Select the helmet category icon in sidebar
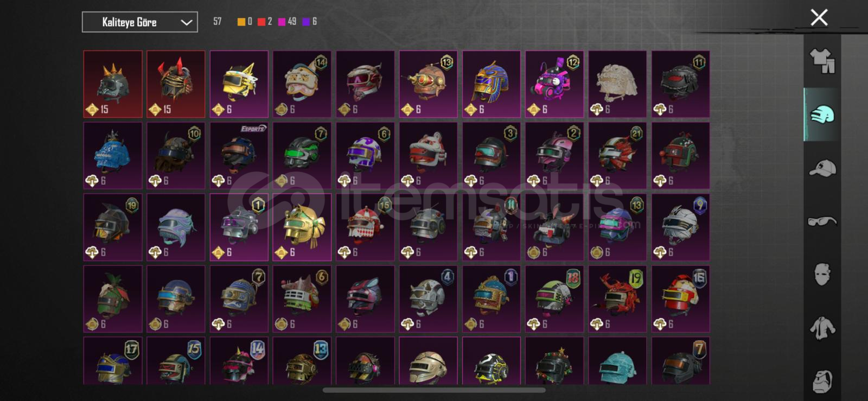The height and width of the screenshot is (401, 868). click(x=822, y=114)
